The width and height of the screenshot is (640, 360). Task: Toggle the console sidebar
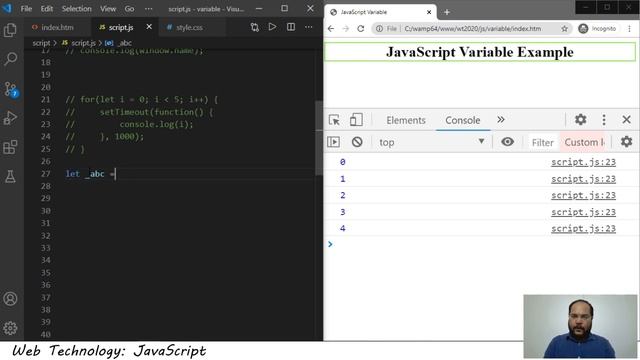[333, 142]
